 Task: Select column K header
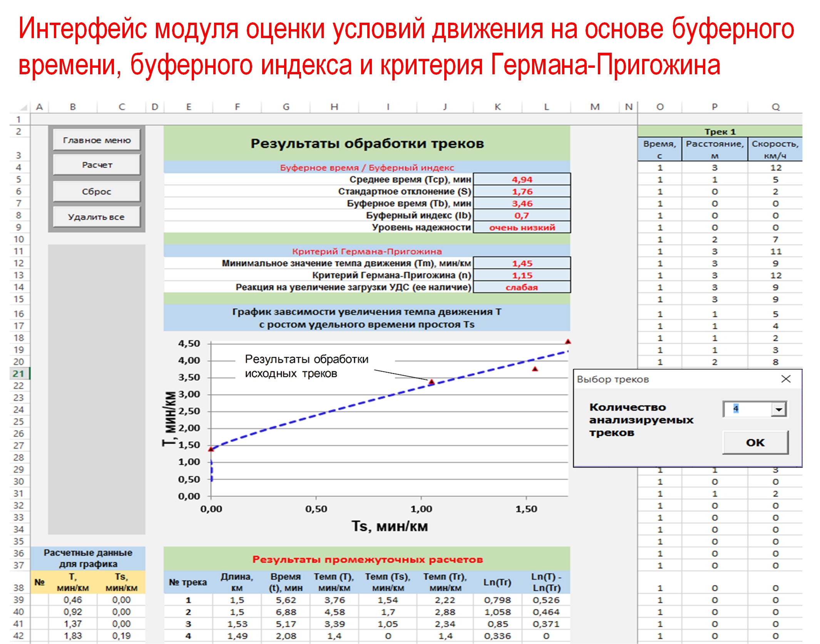498,107
